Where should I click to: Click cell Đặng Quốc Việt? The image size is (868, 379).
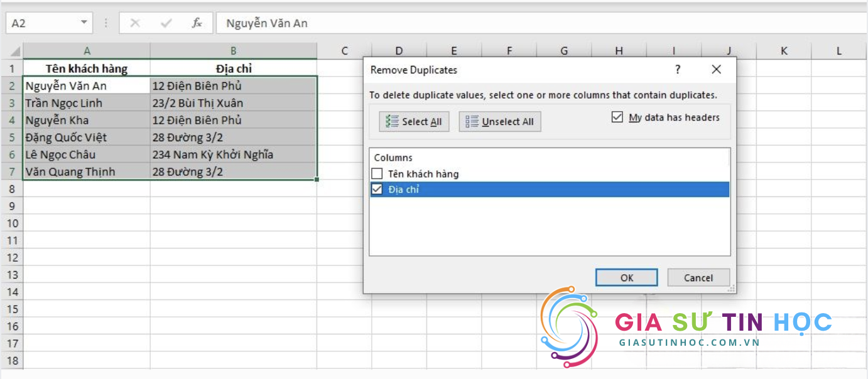tap(87, 137)
